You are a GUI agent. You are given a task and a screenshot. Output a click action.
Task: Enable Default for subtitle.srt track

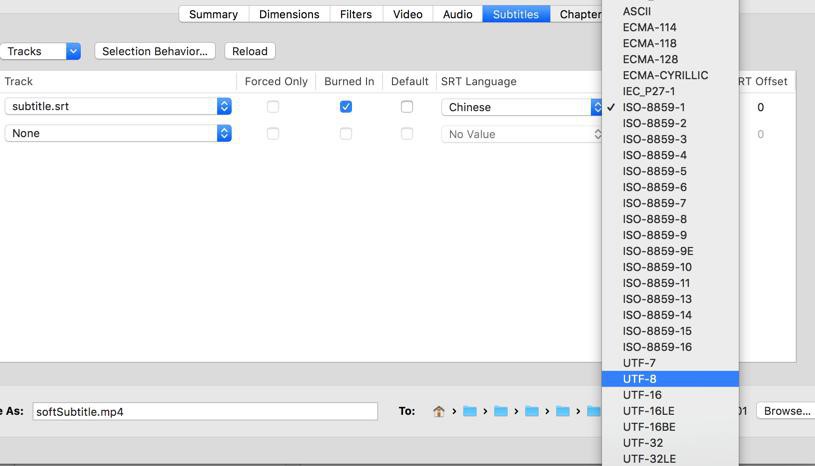click(x=407, y=106)
